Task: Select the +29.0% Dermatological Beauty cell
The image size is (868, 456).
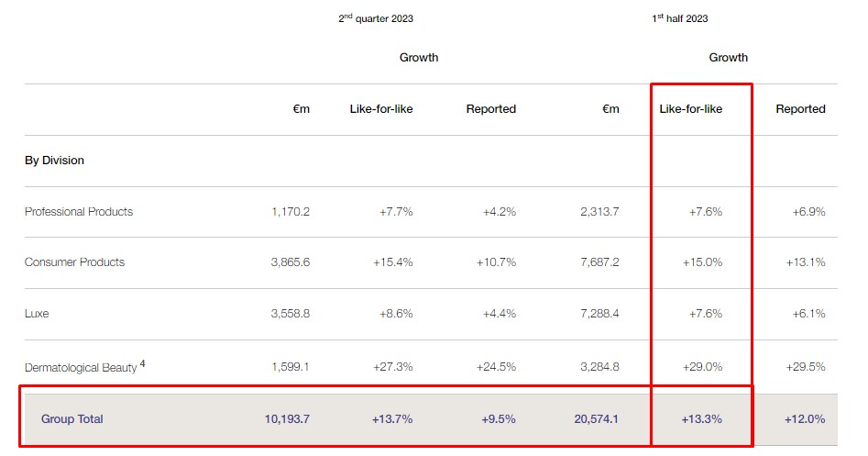Action: click(x=703, y=367)
